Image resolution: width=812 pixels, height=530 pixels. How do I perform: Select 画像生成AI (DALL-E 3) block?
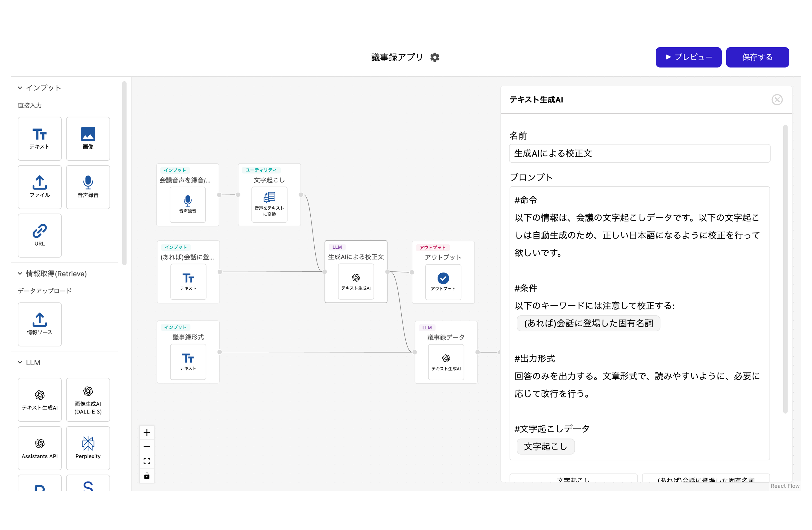point(88,400)
